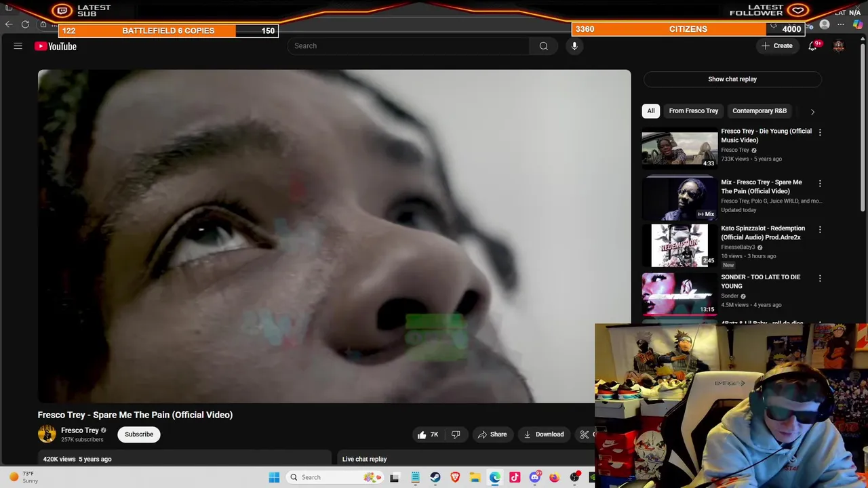Select the All filter chip
Screen dimensions: 868x488
651,110
